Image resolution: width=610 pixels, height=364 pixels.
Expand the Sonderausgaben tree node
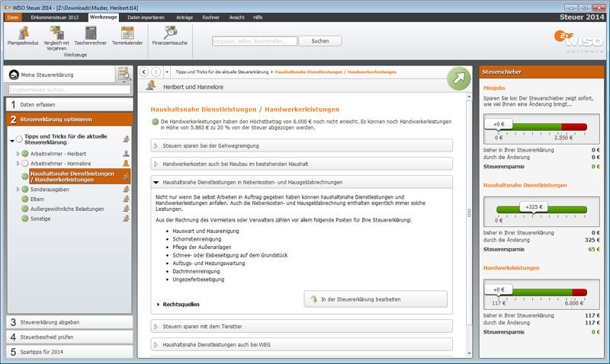click(18, 189)
